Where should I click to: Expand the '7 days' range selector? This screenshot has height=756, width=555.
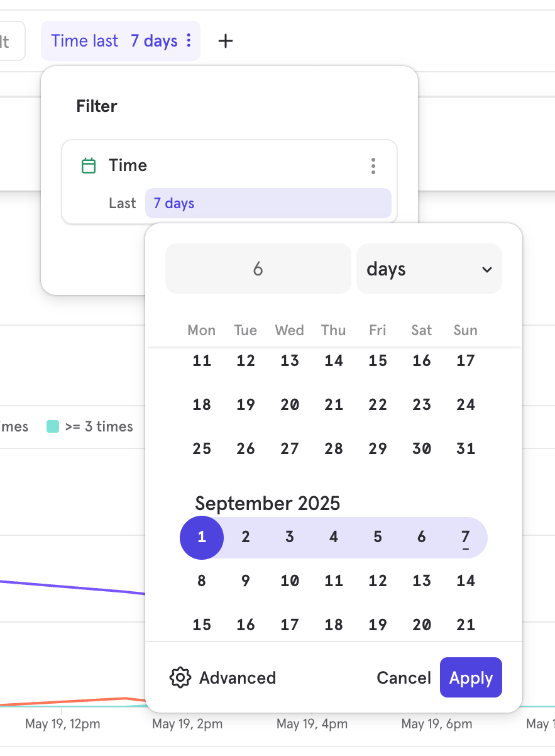pos(268,204)
